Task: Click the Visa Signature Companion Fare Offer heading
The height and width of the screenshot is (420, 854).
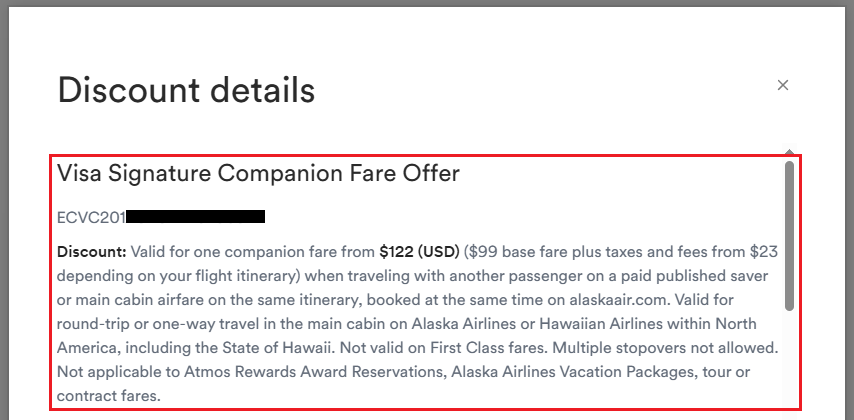Action: tap(258, 173)
